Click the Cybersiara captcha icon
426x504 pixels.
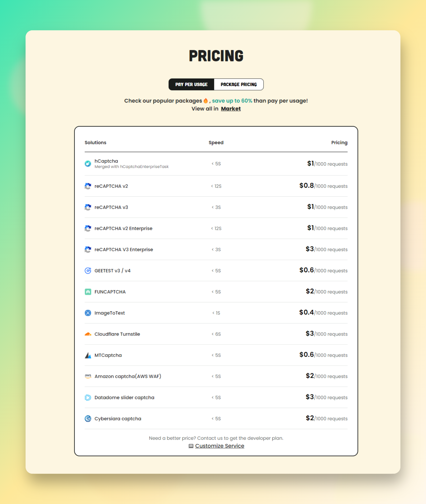point(88,419)
